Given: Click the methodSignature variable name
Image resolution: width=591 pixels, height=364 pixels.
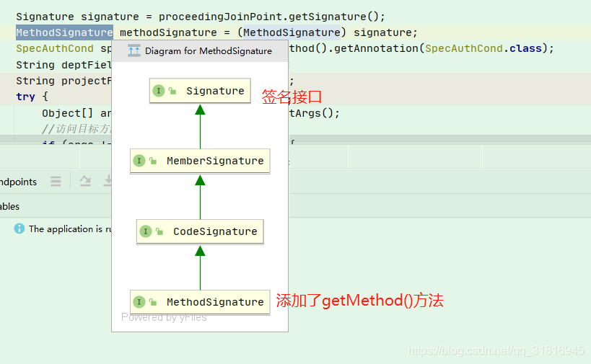Looking at the screenshot, I should (x=168, y=32).
